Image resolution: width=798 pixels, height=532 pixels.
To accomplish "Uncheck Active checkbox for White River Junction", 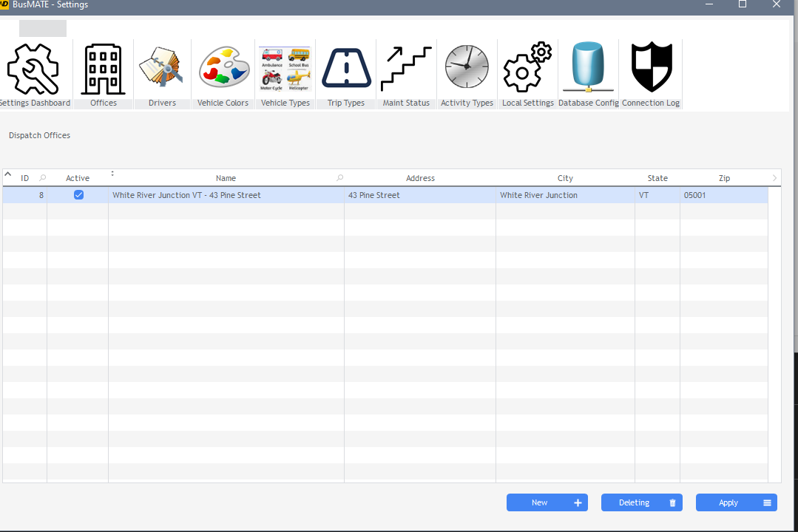I will (x=78, y=195).
